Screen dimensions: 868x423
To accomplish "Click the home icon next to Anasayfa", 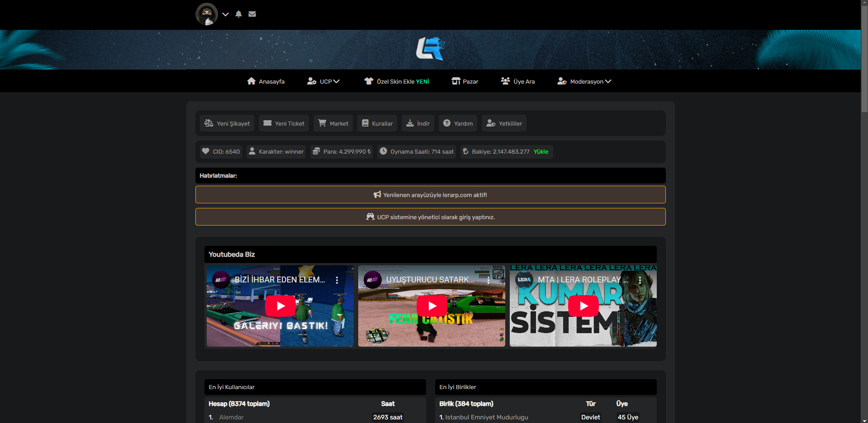I will (252, 81).
